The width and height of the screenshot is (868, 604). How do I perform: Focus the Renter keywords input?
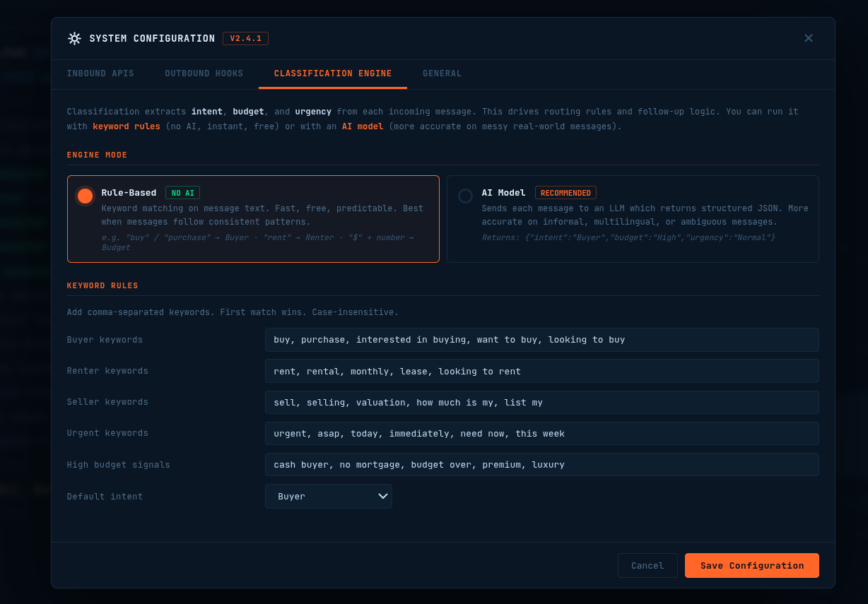click(542, 371)
